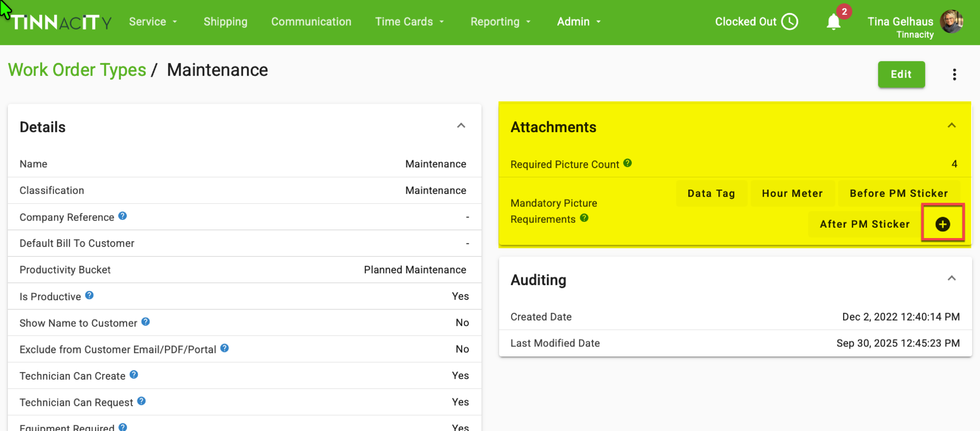Click the Is Productive help icon
The image size is (980, 431).
pos(90,295)
